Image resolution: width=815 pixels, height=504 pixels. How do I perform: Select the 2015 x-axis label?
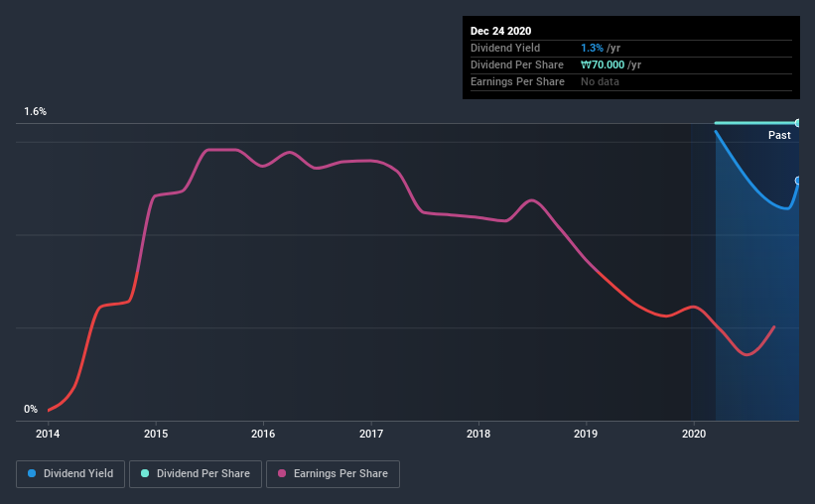(x=156, y=434)
